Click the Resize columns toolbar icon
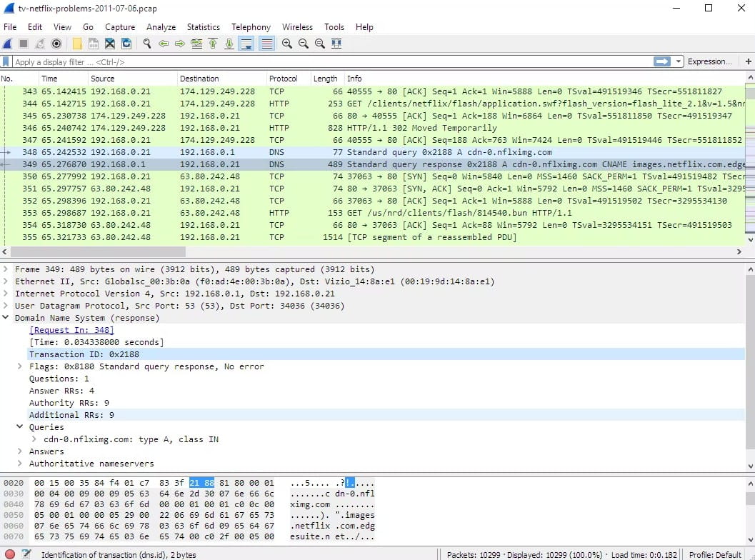This screenshot has width=755, height=560. 336,44
